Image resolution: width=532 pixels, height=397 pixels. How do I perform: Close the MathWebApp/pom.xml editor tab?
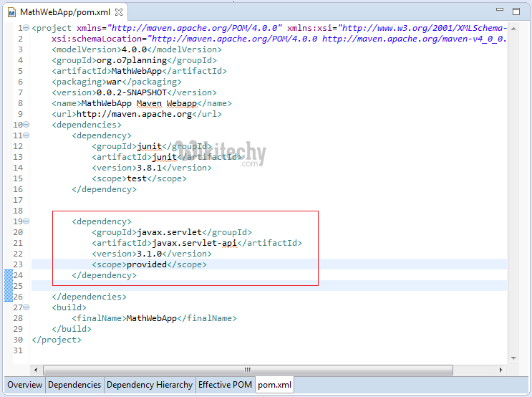pyautogui.click(x=119, y=12)
